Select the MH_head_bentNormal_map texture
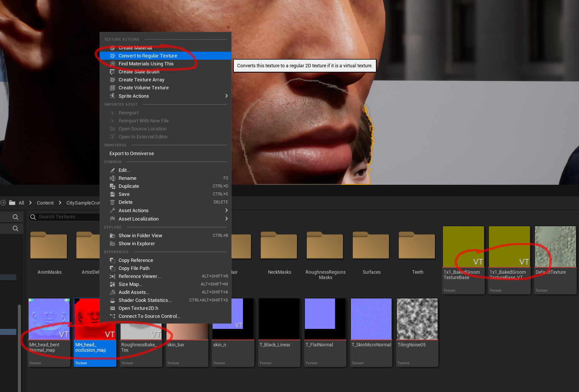This screenshot has width=579, height=392. [x=49, y=333]
